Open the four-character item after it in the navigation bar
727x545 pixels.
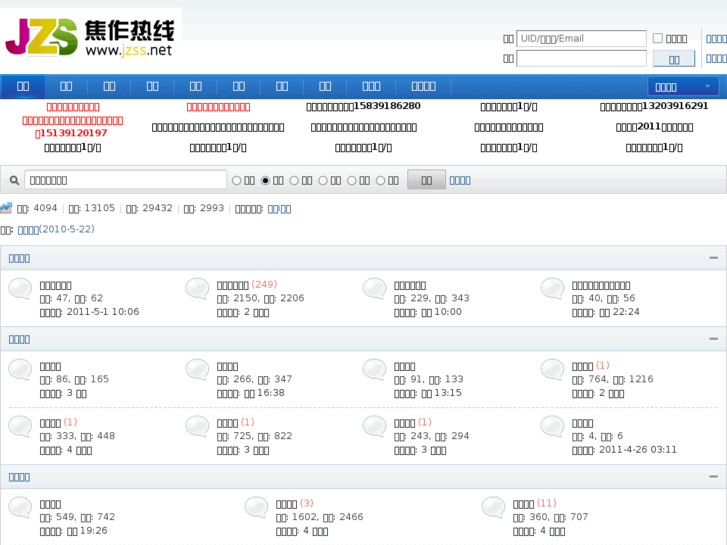(423, 86)
